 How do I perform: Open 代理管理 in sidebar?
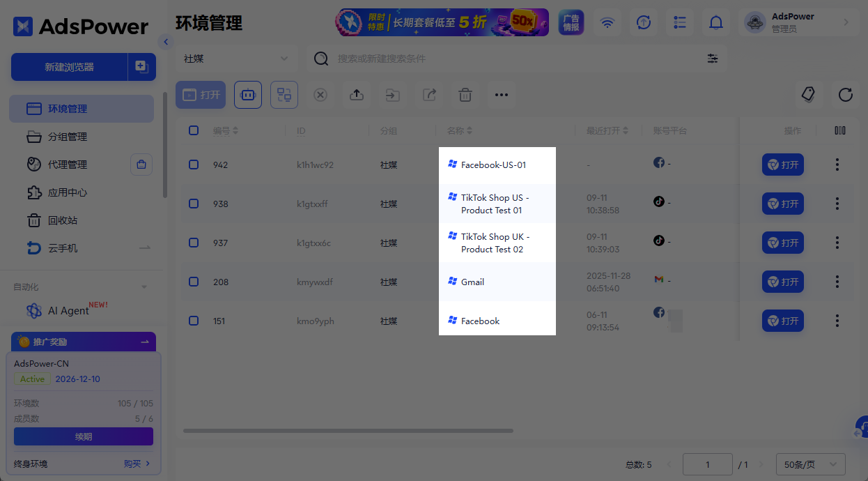tap(68, 165)
